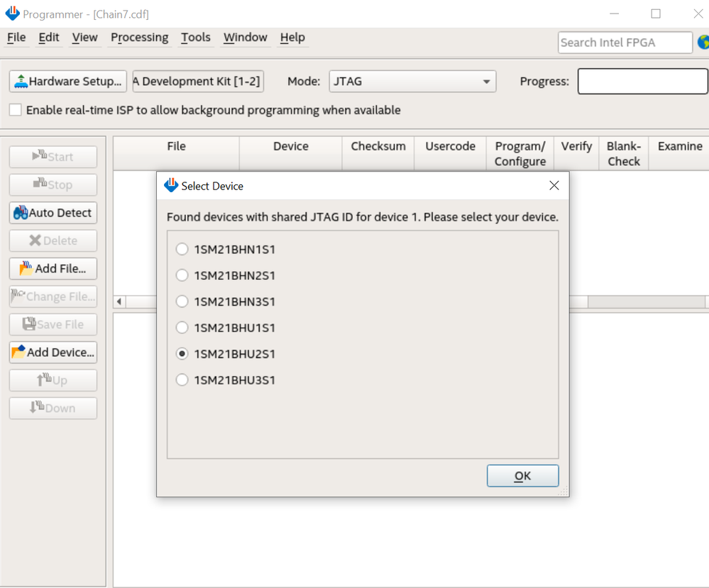Open Hardware Setup dialog
The height and width of the screenshot is (588, 709).
coord(68,82)
